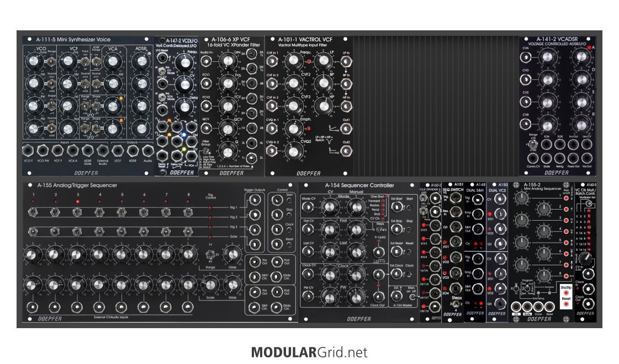
Task: Toggle the CV Mode switch on A-147-2
Action: (162, 71)
